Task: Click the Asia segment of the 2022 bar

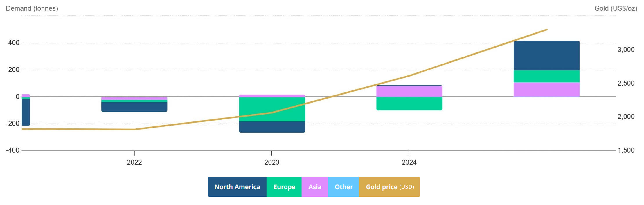Action: [134, 99]
